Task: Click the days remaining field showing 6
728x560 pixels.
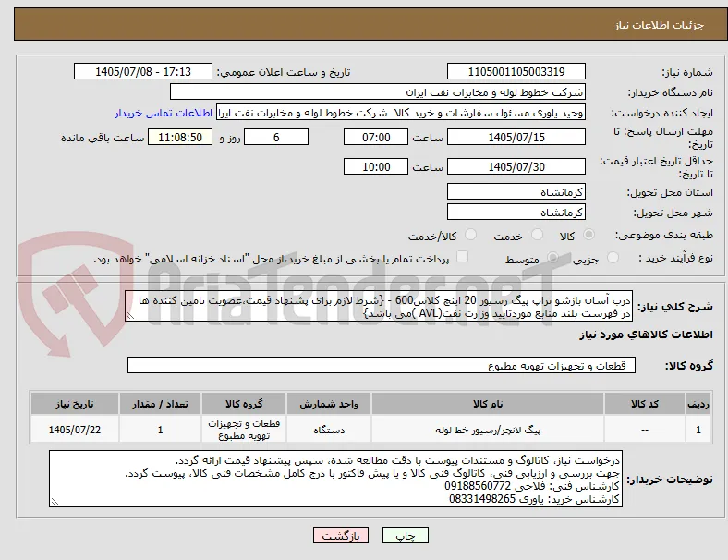Action: pos(276,137)
